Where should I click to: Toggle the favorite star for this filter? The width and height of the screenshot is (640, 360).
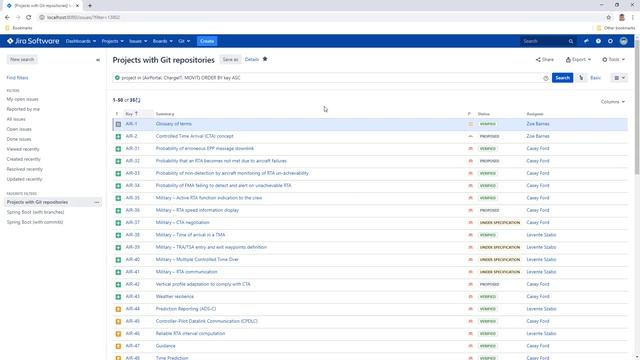pyautogui.click(x=265, y=59)
